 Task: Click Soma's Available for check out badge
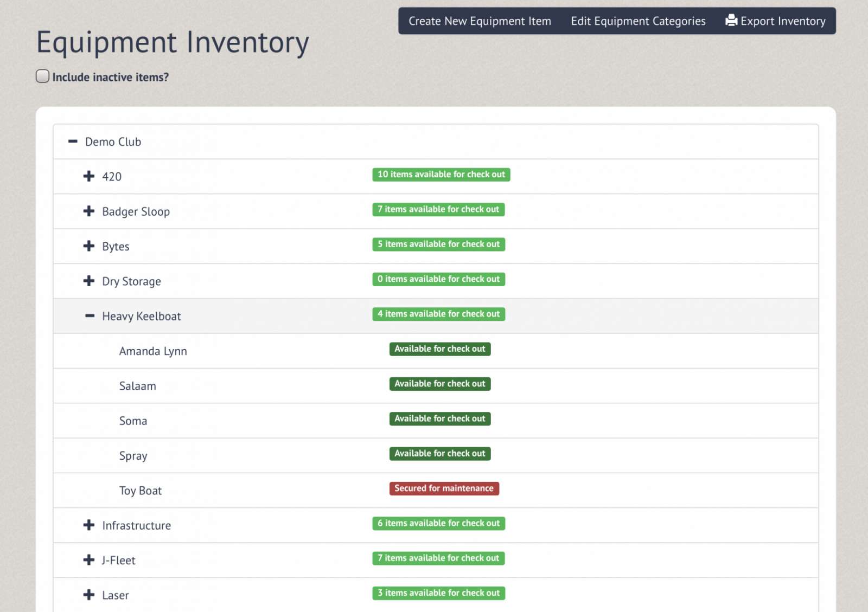coord(439,419)
